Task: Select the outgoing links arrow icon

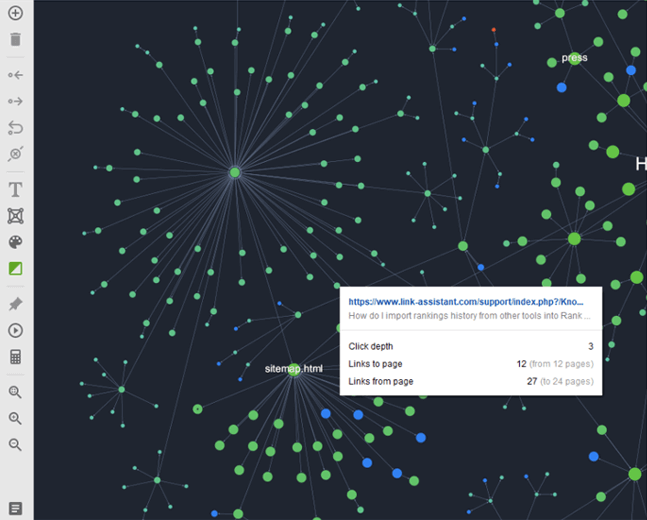Action: click(x=15, y=101)
